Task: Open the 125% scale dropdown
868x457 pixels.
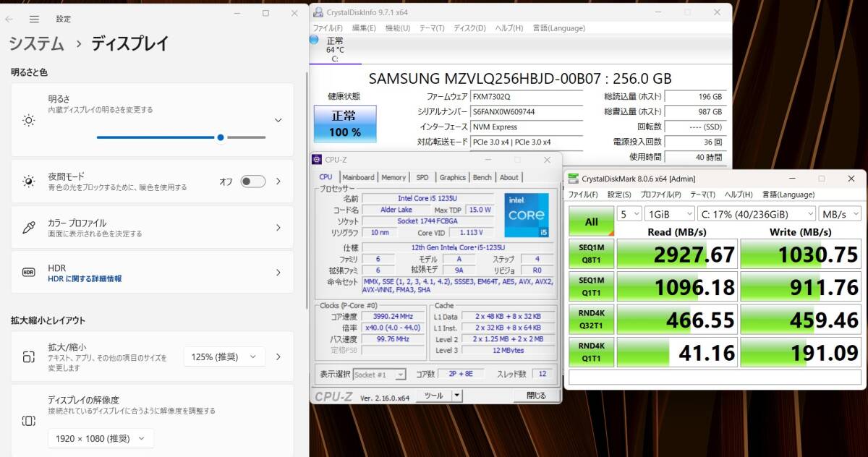Action: [224, 356]
